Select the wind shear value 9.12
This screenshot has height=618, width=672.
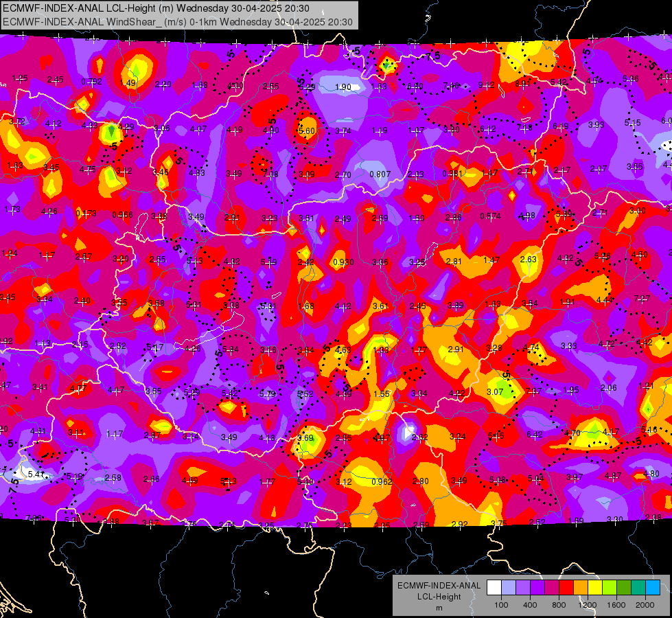(x=487, y=85)
